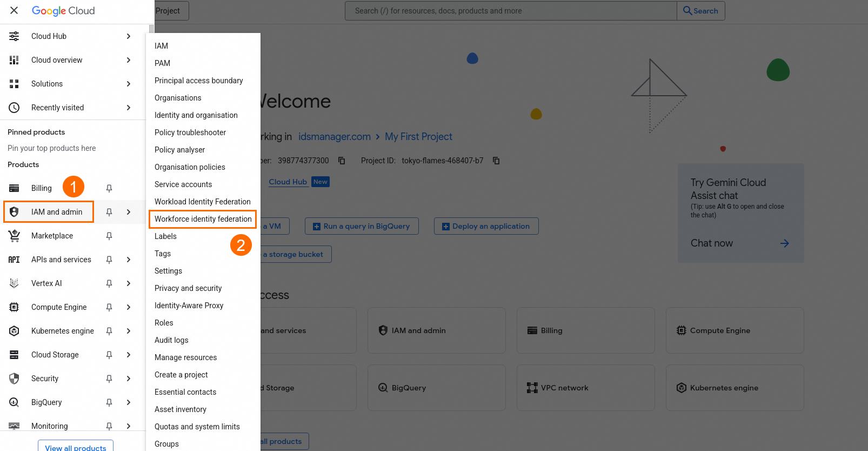Click the Cloud Hub icon in sidebar
Screen dimensions: 868x451
pyautogui.click(x=14, y=36)
